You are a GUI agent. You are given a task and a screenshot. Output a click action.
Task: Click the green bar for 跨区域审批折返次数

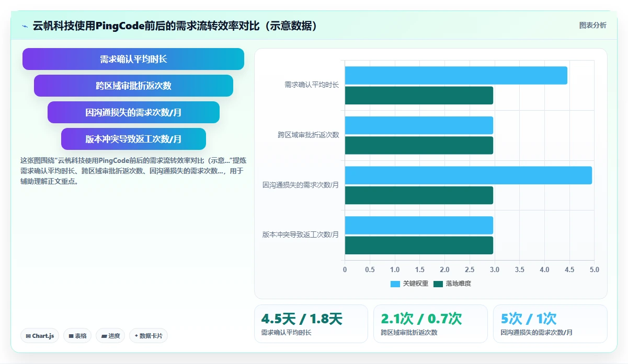tap(419, 146)
